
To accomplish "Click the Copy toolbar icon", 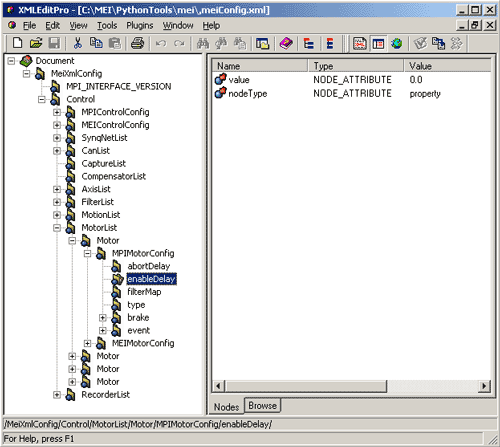I will tap(96, 43).
